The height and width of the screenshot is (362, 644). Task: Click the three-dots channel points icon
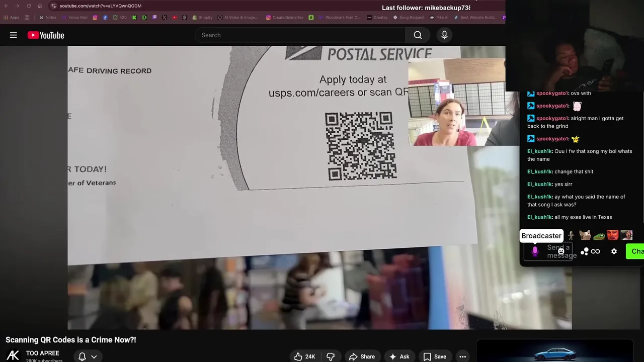click(x=584, y=251)
